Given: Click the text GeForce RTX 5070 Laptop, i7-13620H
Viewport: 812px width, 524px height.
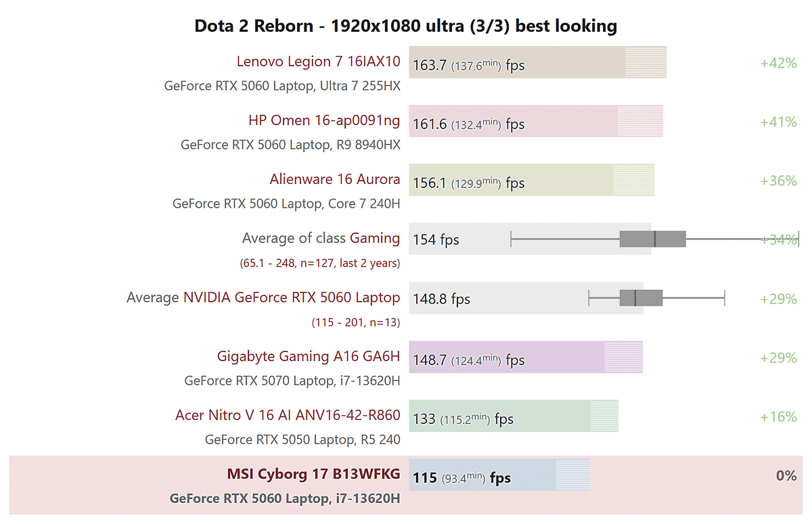Looking at the screenshot, I should click(x=292, y=381).
